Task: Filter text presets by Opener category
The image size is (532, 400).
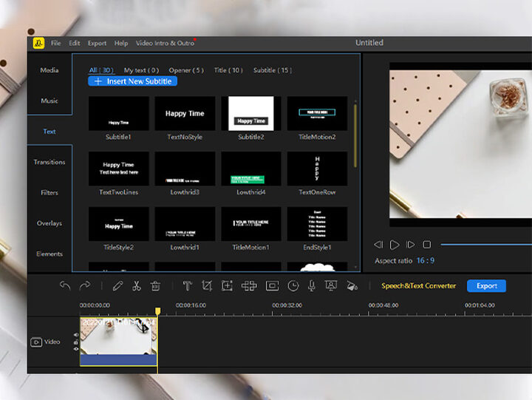Action: [x=188, y=70]
